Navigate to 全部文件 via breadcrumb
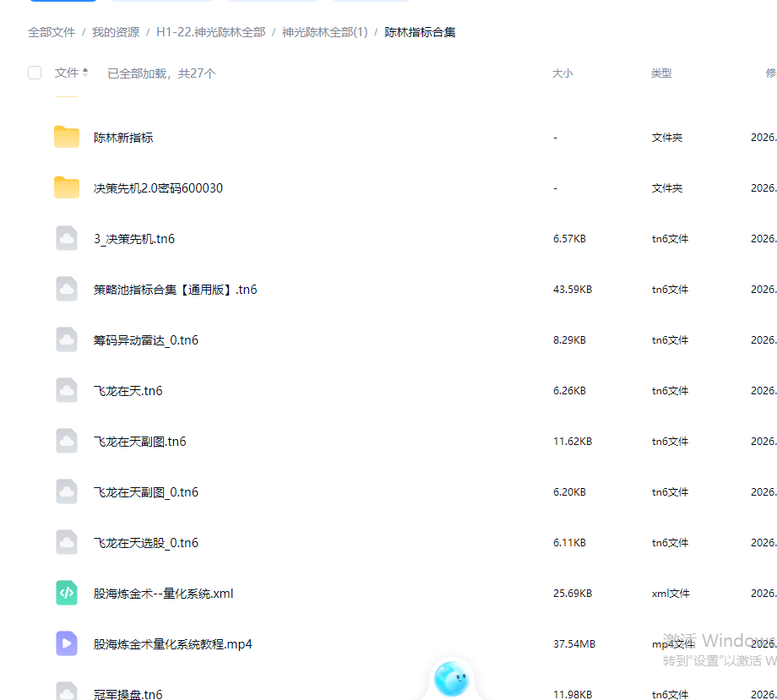Image resolution: width=777 pixels, height=700 pixels. 52,31
